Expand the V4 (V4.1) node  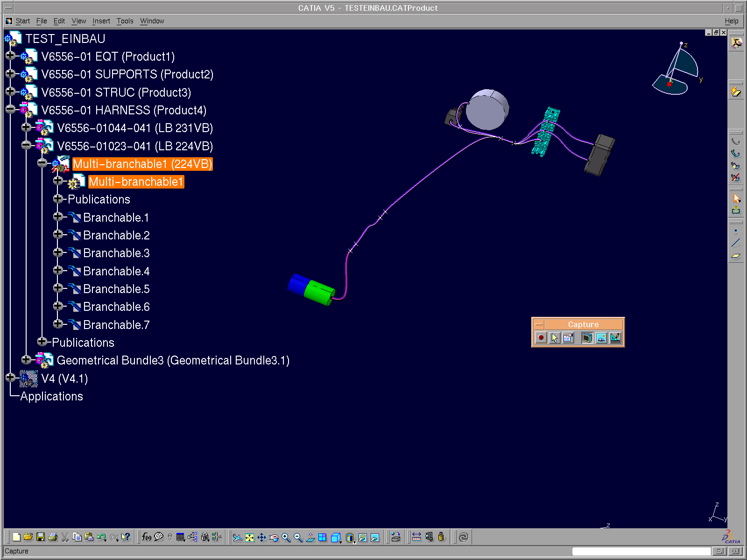tap(10, 378)
